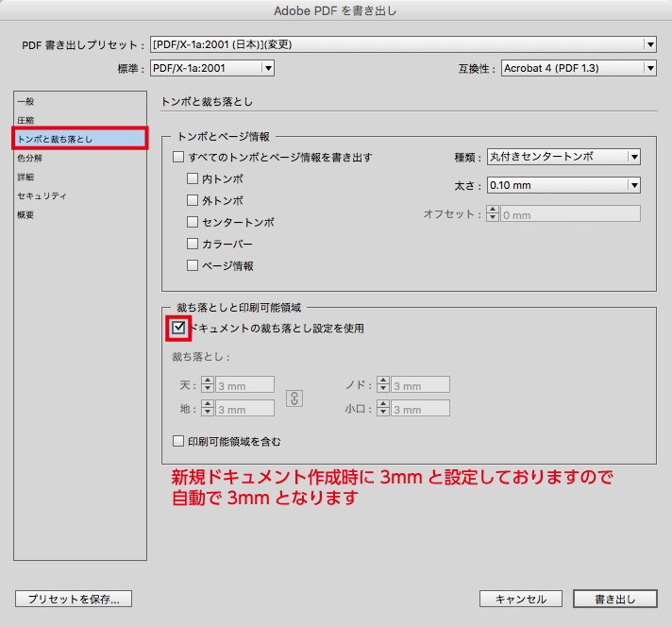This screenshot has height=627, width=672.
Task: Open the PDF書き出しプリセット dropdown
Action: (x=403, y=44)
